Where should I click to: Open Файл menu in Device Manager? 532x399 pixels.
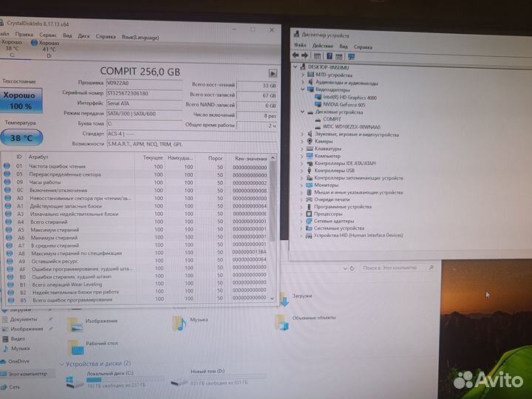(300, 45)
